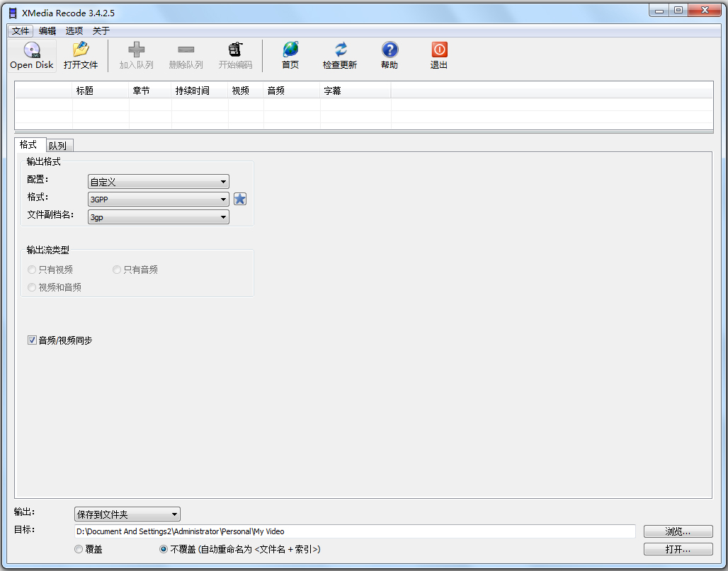Open the 选项 menu
Screen dimensions: 728x571
pos(74,31)
